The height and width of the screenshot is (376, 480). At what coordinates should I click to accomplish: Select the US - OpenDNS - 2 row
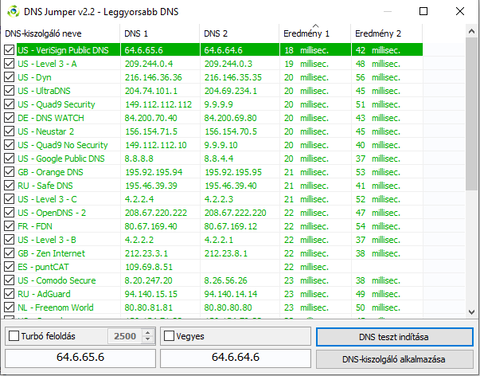pyautogui.click(x=213, y=213)
